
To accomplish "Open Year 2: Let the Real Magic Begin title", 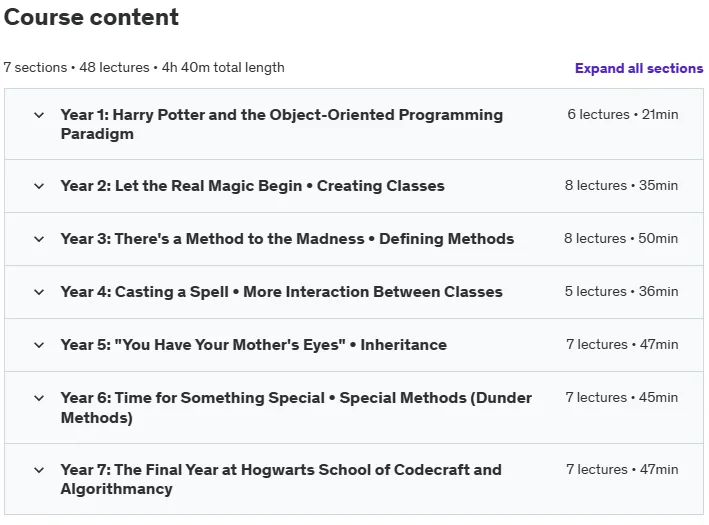I will (253, 186).
